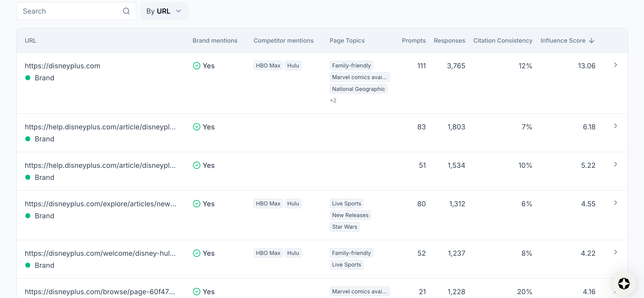Expand row with influence score 6.18

point(615,126)
